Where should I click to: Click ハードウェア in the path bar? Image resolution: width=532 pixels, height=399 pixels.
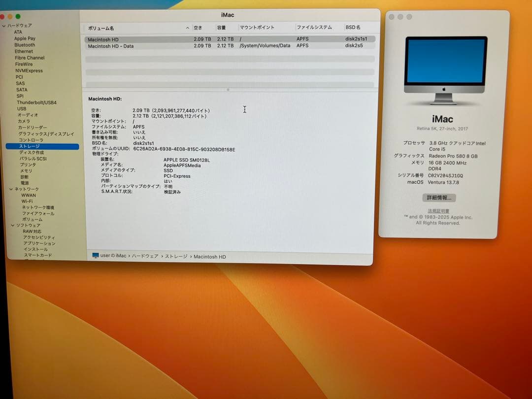[145, 256]
